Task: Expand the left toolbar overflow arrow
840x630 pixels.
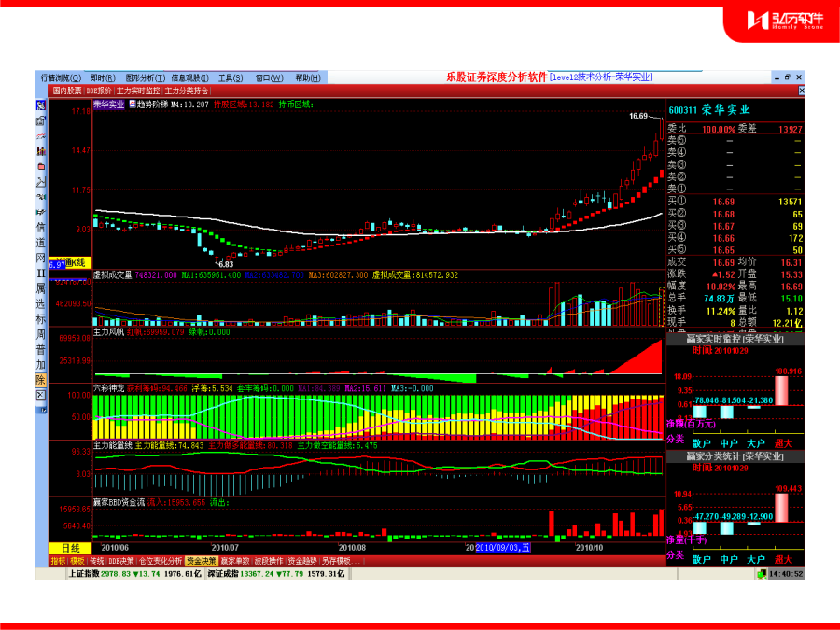Action: point(41,410)
